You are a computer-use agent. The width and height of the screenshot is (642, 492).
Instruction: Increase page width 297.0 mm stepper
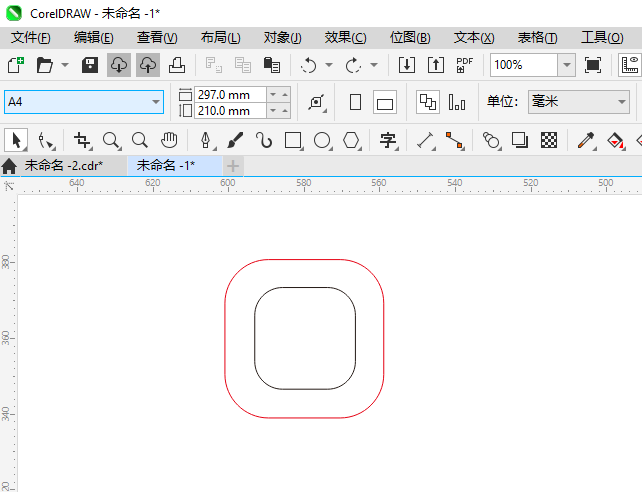pyautogui.click(x=285, y=95)
